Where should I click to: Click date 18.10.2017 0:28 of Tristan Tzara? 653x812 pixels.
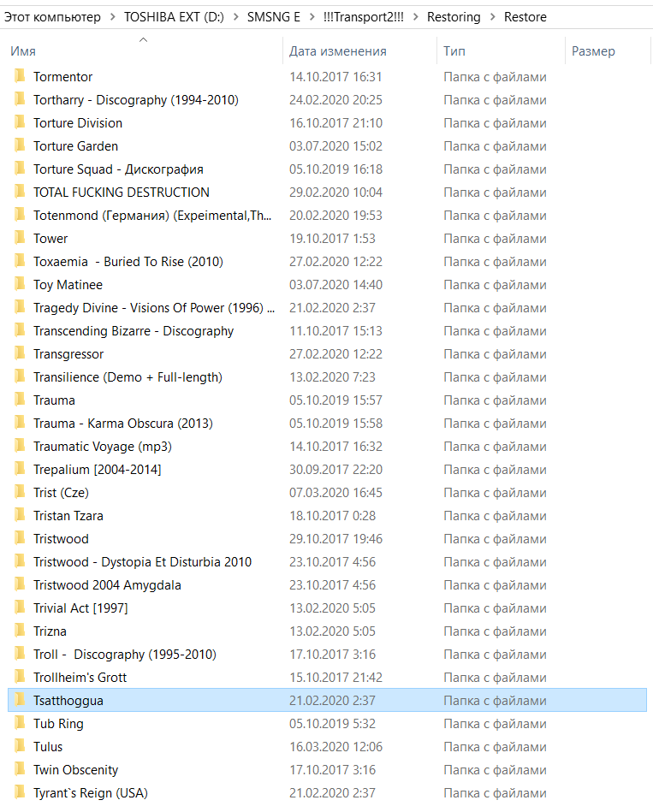(x=332, y=515)
